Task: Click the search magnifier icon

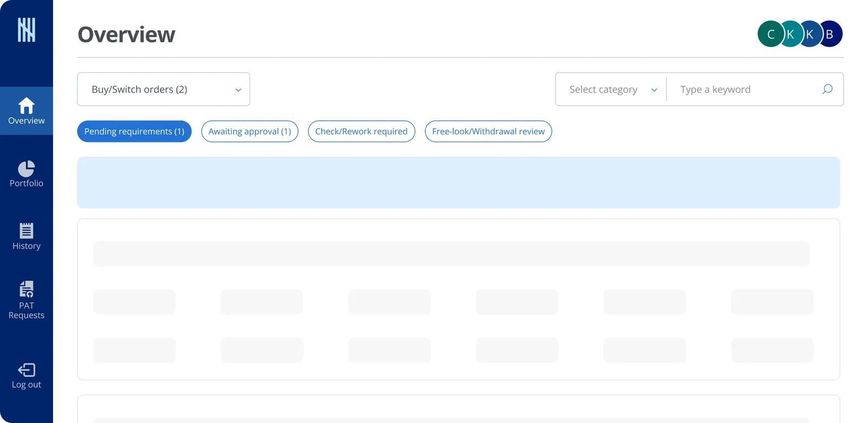Action: pyautogui.click(x=827, y=89)
